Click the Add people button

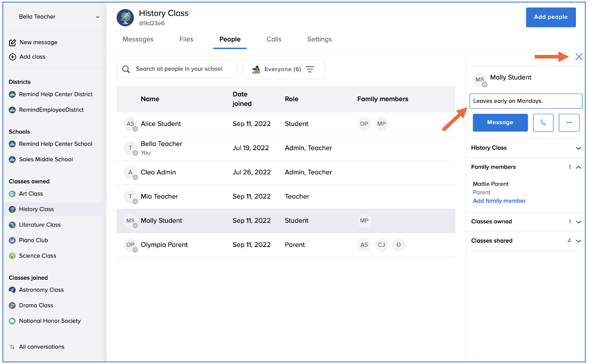click(550, 17)
